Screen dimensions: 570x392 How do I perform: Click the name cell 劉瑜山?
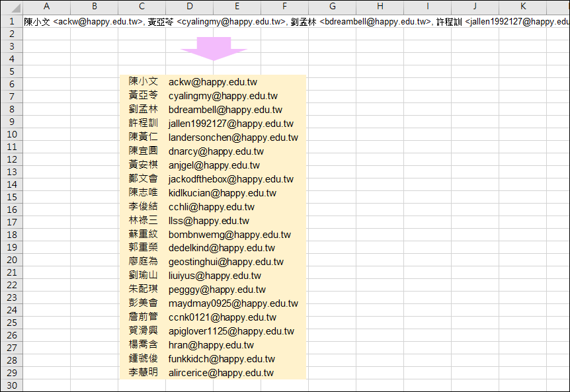click(143, 274)
